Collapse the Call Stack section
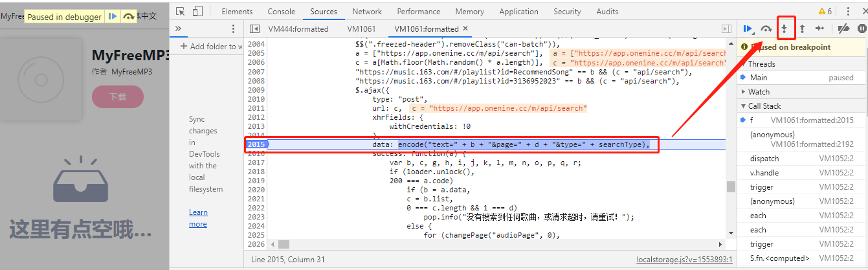The height and width of the screenshot is (270, 868). point(803,106)
